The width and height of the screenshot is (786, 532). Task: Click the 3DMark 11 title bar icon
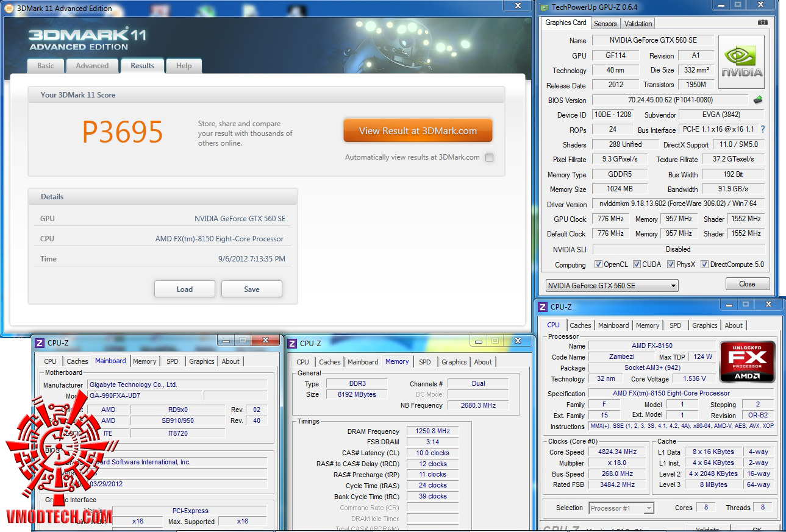tap(9, 9)
